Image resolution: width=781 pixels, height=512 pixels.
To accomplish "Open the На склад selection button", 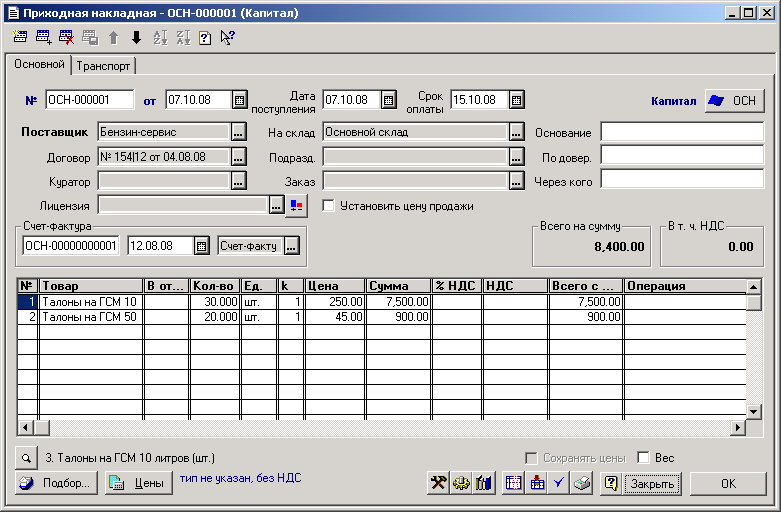I will tap(516, 132).
